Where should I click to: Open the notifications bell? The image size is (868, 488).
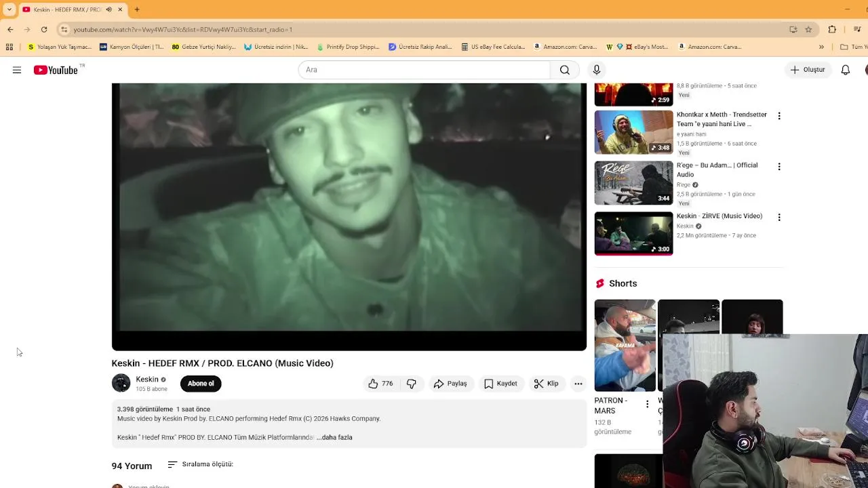846,70
